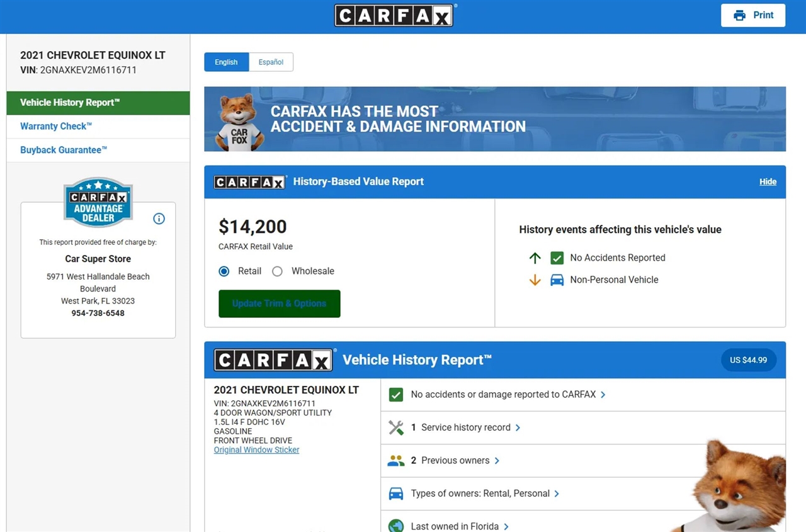Click the wrench service history icon
Screen dimensions: 806x532
coord(395,427)
